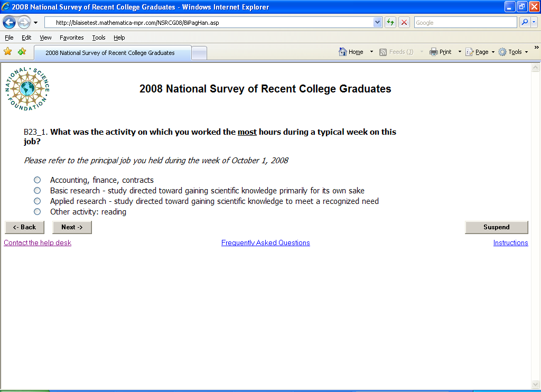Click the scrollbar up arrow
541x392 pixels.
pos(536,67)
